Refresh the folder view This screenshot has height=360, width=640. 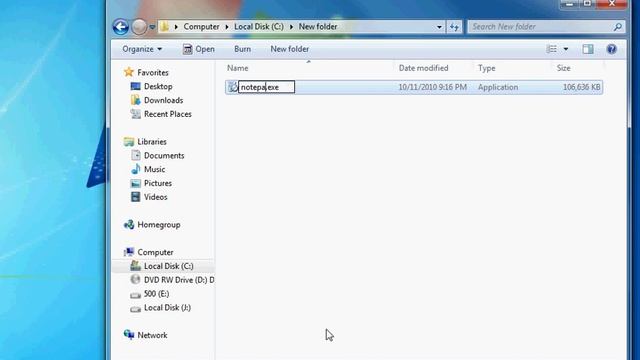pyautogui.click(x=454, y=27)
